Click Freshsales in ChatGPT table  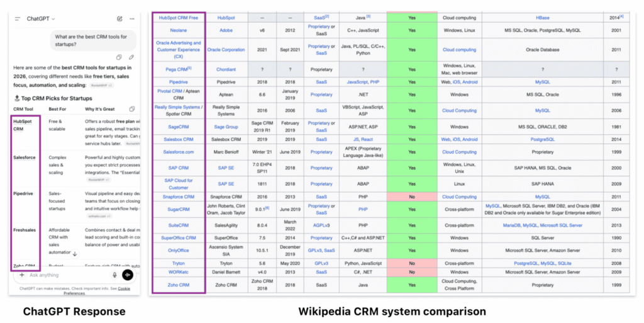[x=25, y=230]
